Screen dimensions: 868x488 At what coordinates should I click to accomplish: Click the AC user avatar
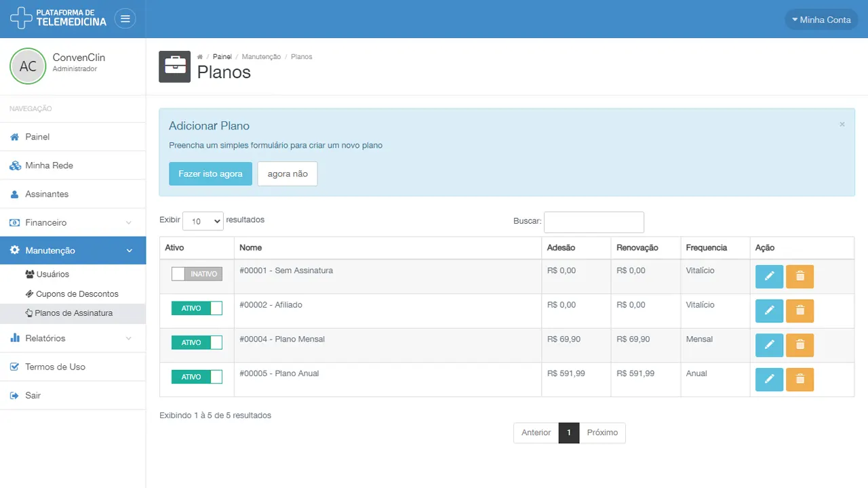[x=28, y=66]
